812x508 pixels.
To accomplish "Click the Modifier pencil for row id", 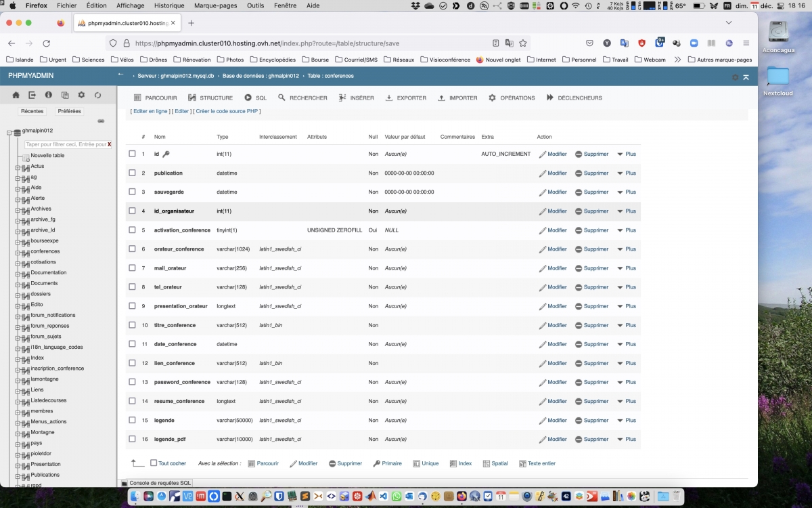I will click(x=542, y=154).
